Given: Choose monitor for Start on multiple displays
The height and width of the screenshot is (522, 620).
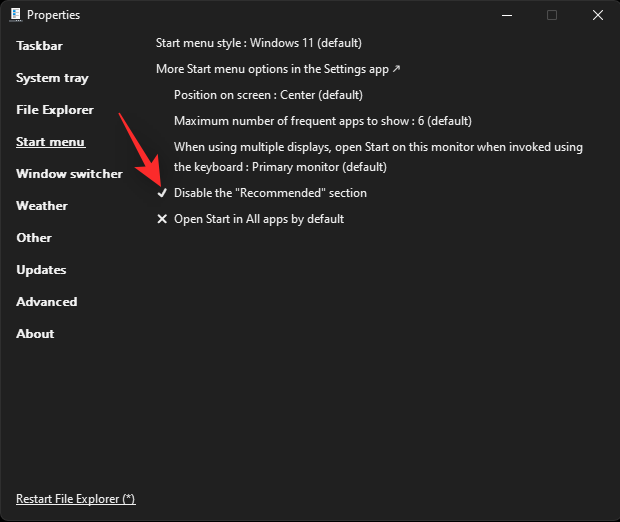Looking at the screenshot, I should click(x=378, y=157).
